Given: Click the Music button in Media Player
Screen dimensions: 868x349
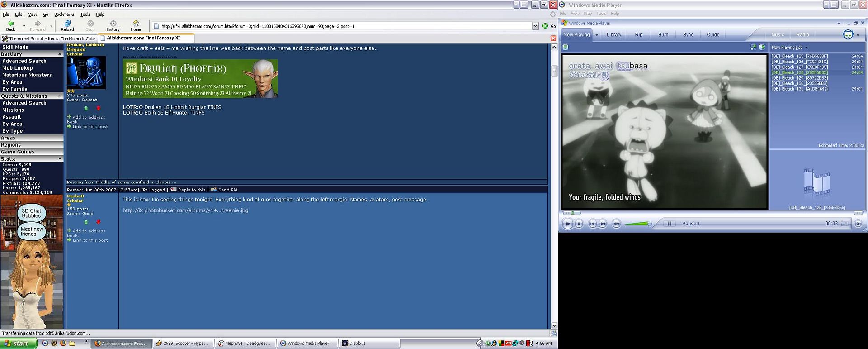Looking at the screenshot, I should tap(778, 35).
